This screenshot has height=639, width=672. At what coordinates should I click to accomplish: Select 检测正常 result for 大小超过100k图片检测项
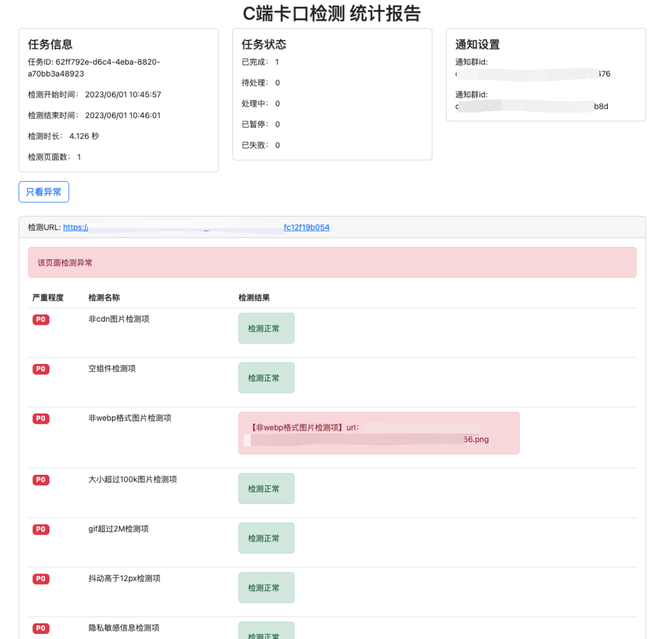click(266, 488)
